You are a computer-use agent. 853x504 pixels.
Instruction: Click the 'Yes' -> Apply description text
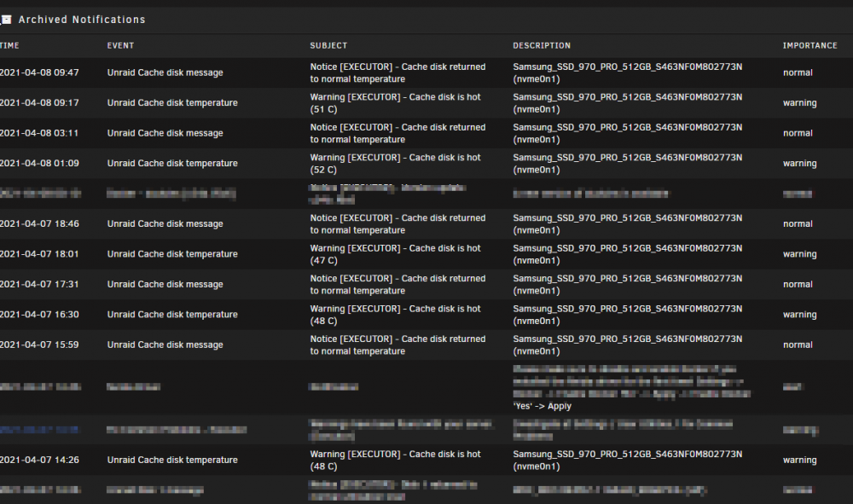pos(542,406)
